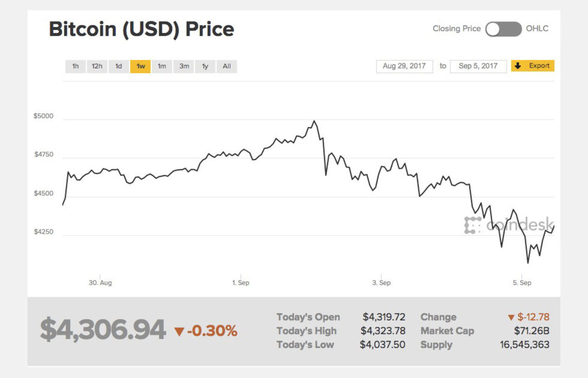Click the red down-arrow beside -0.30%
This screenshot has height=378, width=588.
179,331
